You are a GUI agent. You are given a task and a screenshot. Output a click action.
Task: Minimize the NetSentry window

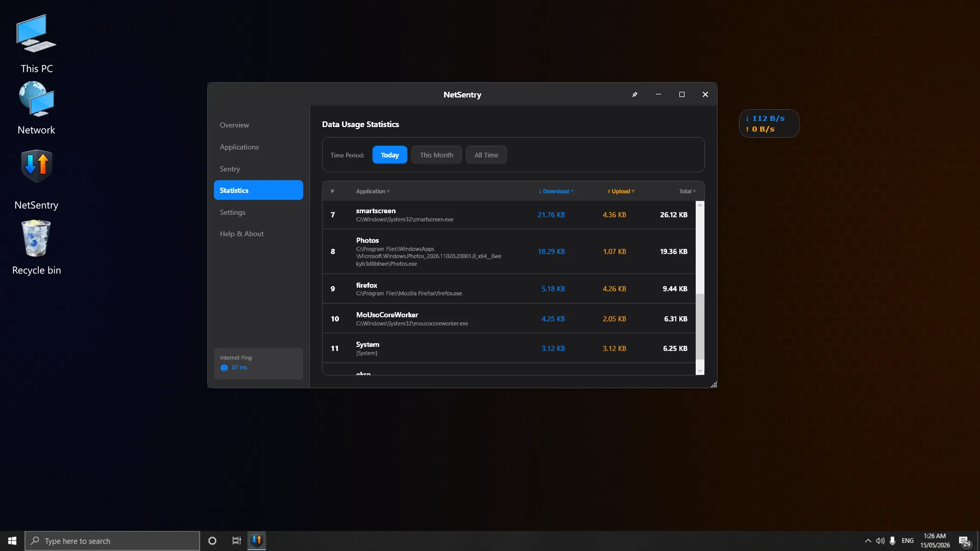658,94
